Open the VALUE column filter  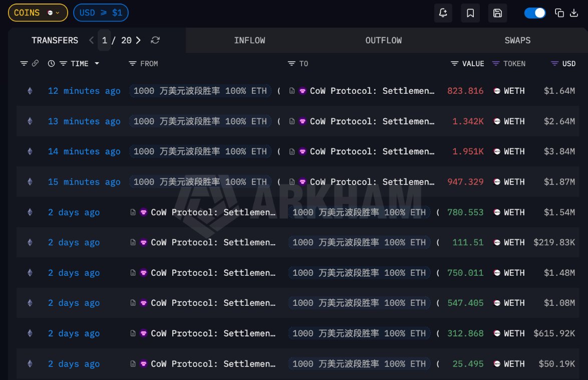[454, 64]
